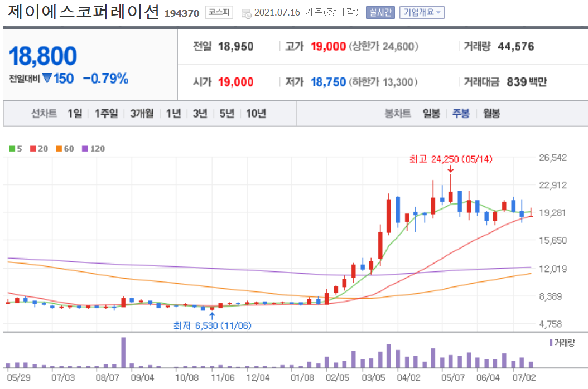Click the 12,019 y-axis label
Viewport: 588px width, 389px height.
553,269
